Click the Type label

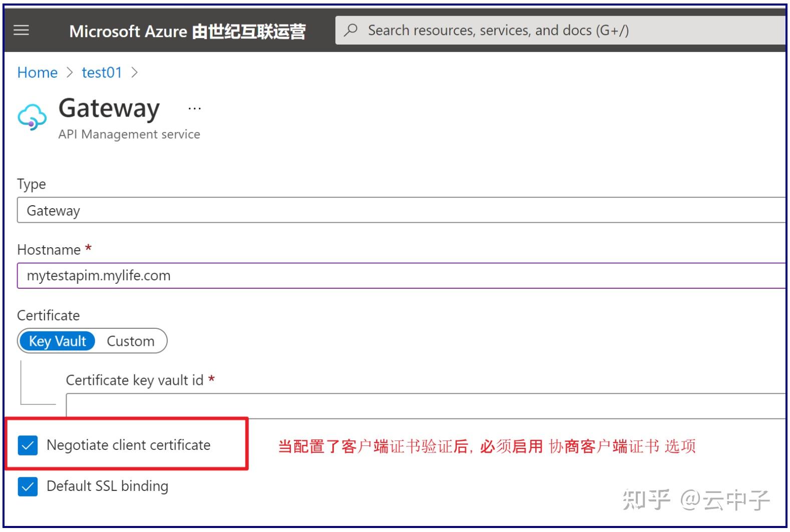point(32,184)
